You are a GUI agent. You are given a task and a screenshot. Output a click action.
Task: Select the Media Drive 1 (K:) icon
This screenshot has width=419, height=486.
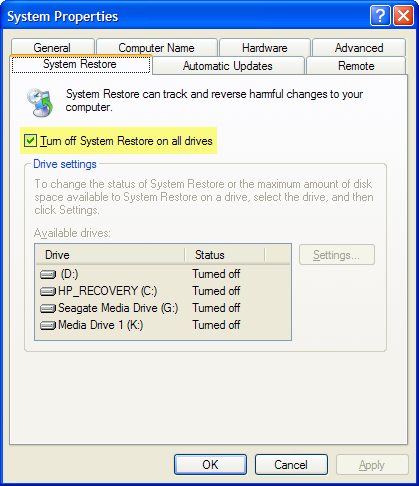click(48, 325)
